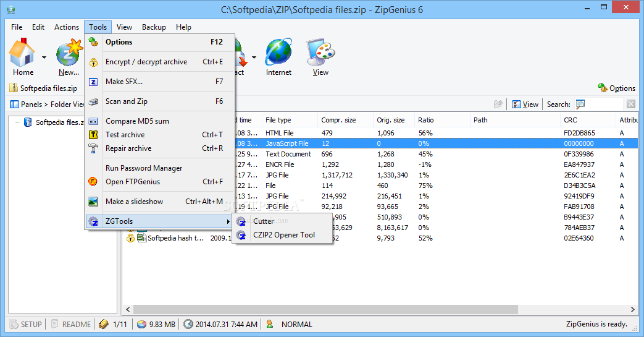Click the Make SFX icon
The width and height of the screenshot is (644, 337).
pyautogui.click(x=93, y=82)
